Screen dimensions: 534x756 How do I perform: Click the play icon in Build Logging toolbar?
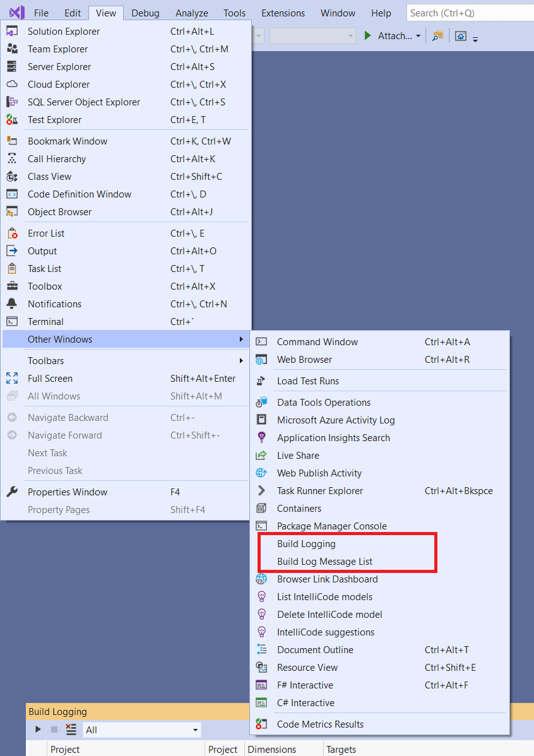tap(38, 729)
